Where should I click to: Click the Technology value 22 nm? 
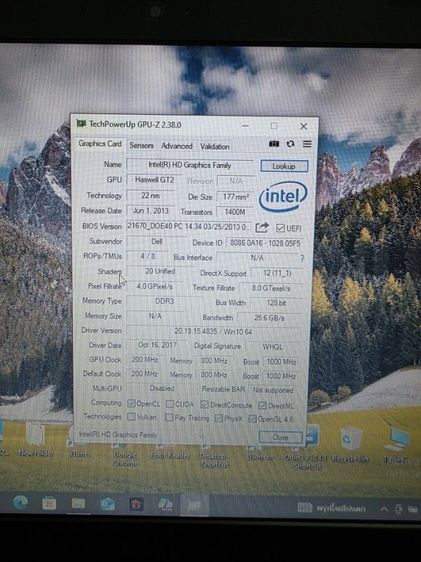point(150,195)
